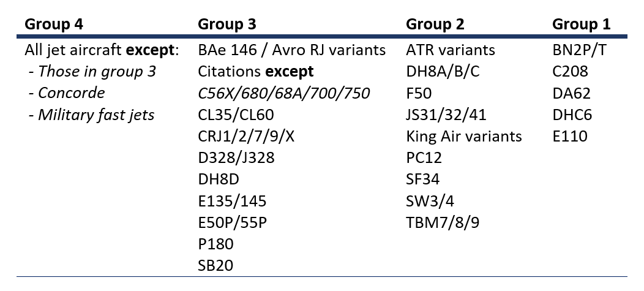Click the BAe 146 / Avro RJ variants entry
Viewport: 644px width, 291px height.
point(291,50)
